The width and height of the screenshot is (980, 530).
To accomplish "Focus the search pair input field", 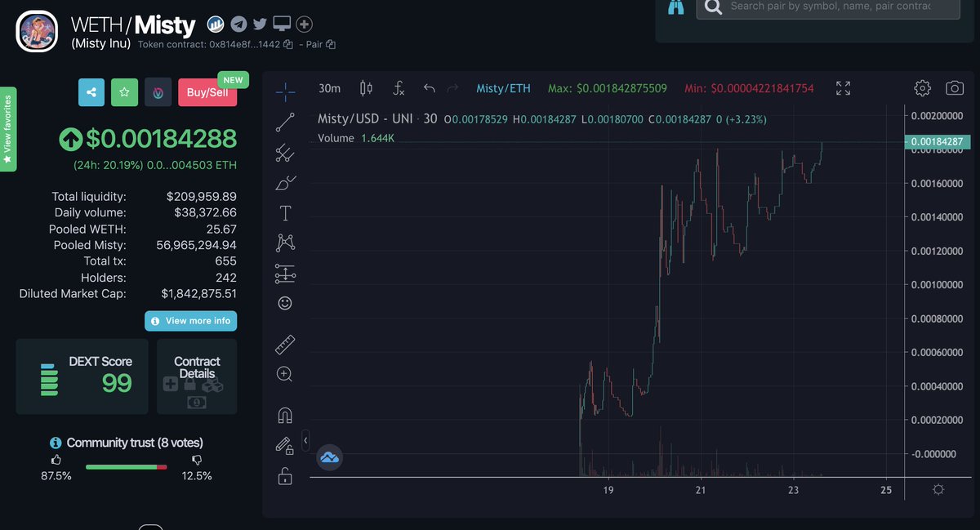I will [x=840, y=7].
